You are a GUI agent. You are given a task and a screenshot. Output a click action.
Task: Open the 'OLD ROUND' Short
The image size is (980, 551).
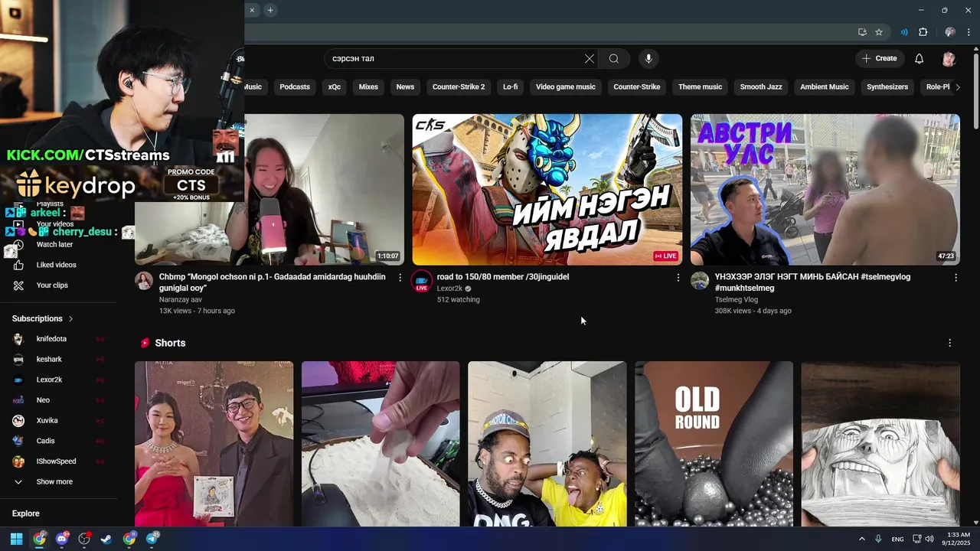pos(714,444)
